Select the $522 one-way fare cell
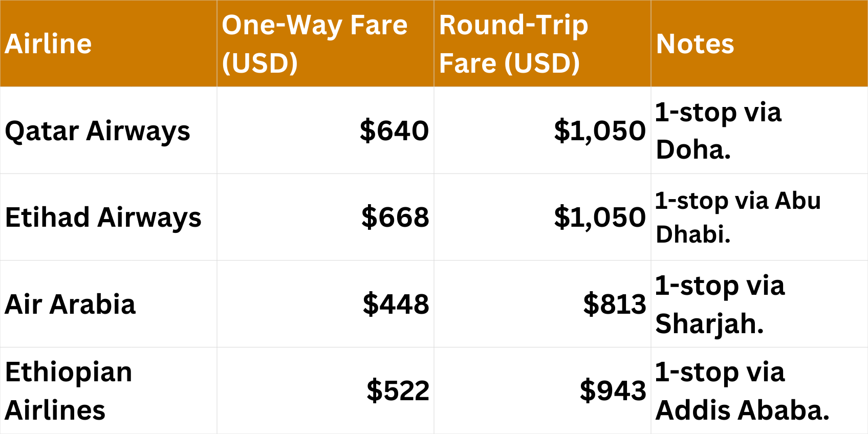The image size is (868, 434). (x=398, y=391)
